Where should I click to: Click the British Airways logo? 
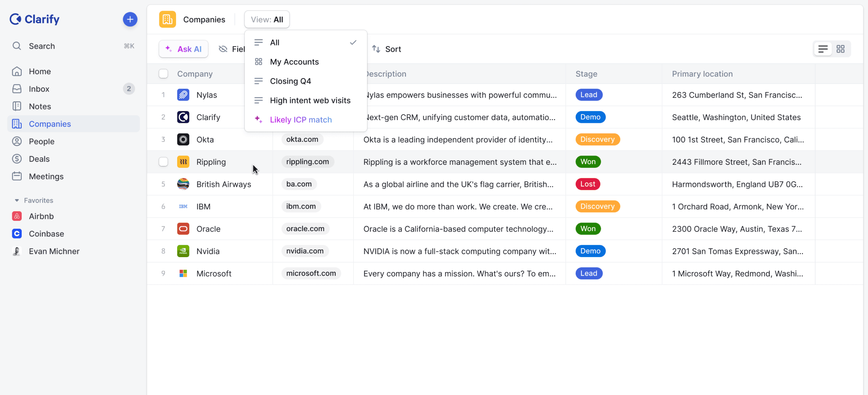click(183, 184)
